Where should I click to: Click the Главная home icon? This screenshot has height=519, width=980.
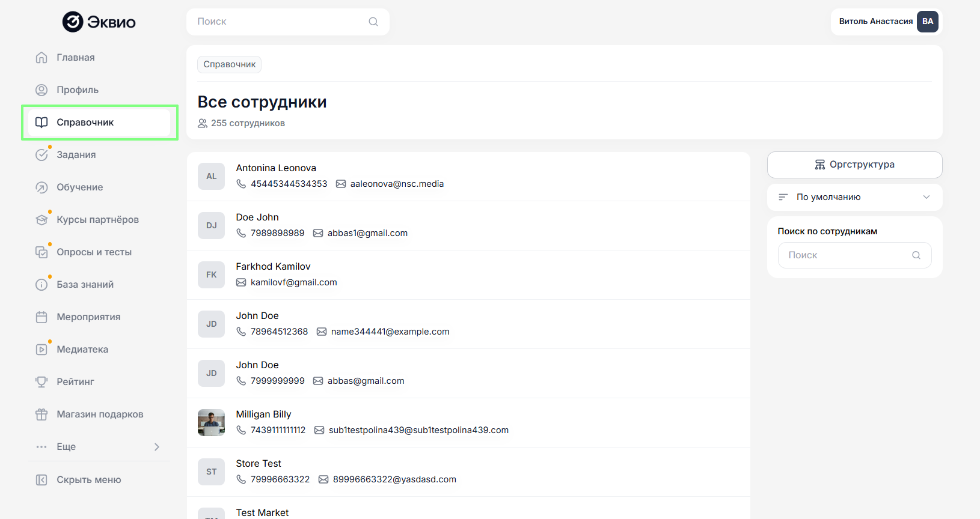point(41,58)
